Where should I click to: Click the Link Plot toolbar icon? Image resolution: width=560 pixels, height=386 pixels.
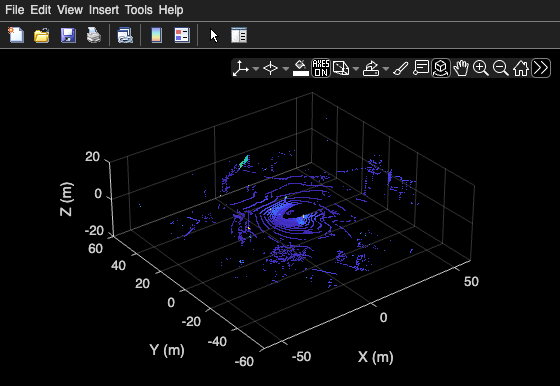(x=125, y=35)
